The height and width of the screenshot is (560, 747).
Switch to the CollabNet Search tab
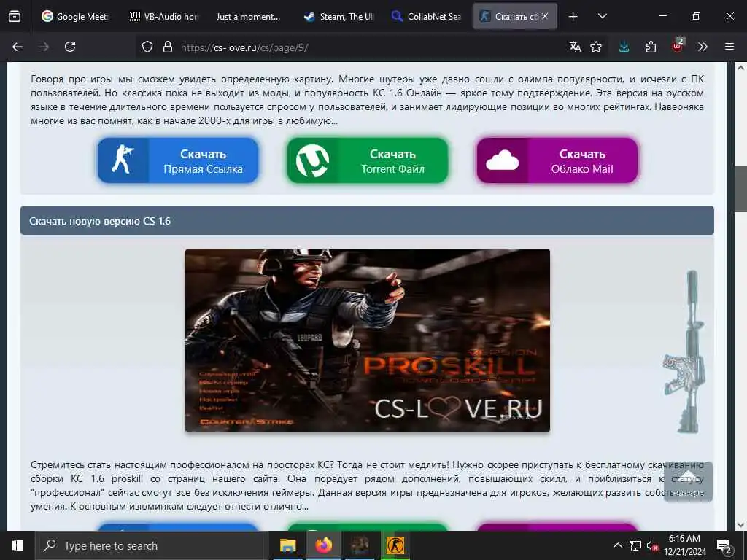426,16
